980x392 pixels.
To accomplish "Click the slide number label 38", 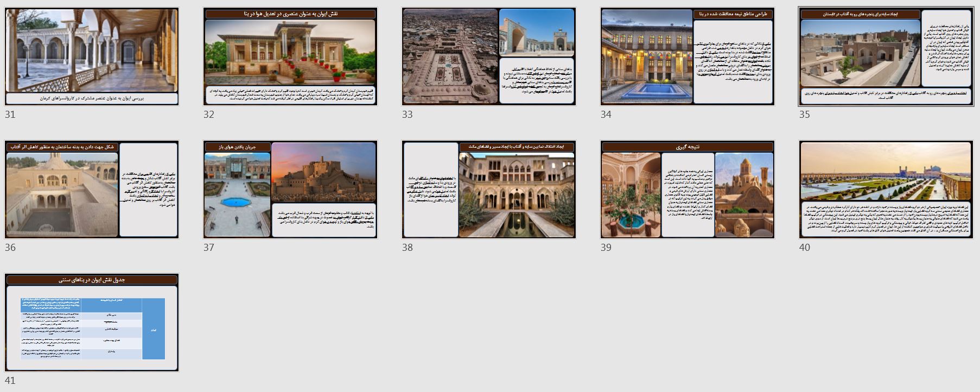I will pyautogui.click(x=408, y=248).
